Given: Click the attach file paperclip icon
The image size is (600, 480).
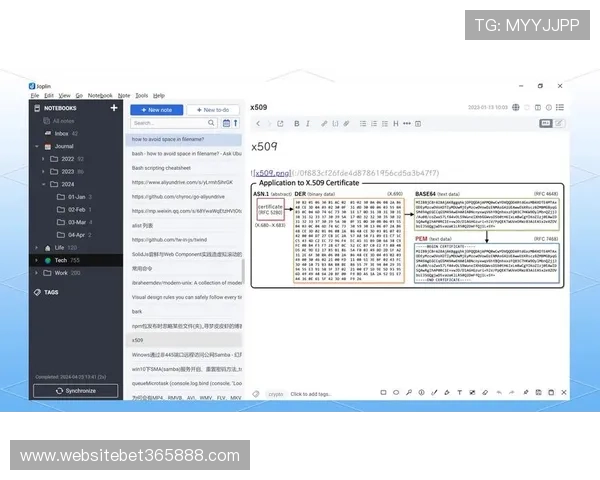Looking at the screenshot, I should (x=346, y=123).
